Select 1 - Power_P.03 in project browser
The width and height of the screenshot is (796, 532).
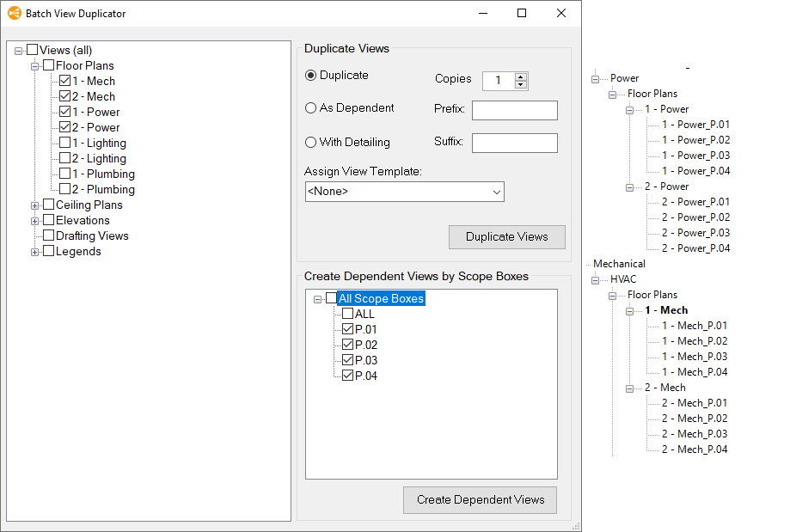695,156
